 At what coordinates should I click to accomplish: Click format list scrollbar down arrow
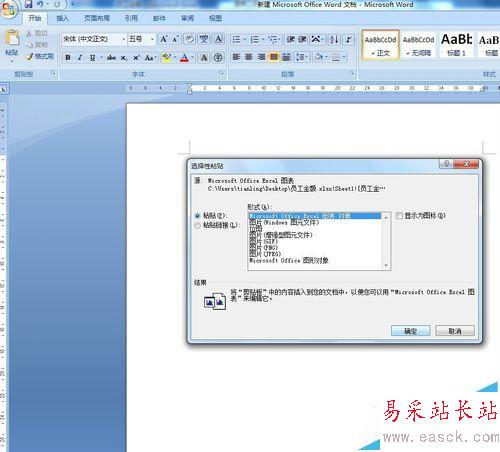point(386,265)
